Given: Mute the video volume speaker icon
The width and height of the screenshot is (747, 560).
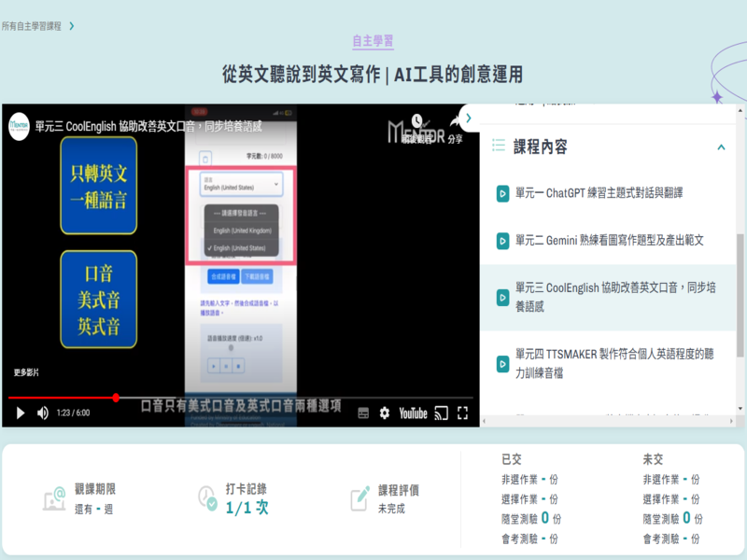Looking at the screenshot, I should [x=43, y=413].
